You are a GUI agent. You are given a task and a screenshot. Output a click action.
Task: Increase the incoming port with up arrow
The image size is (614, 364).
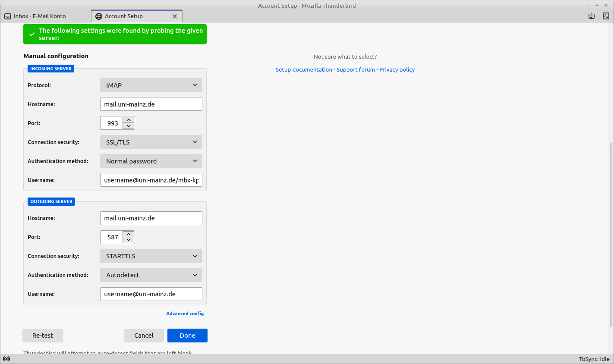pyautogui.click(x=129, y=120)
